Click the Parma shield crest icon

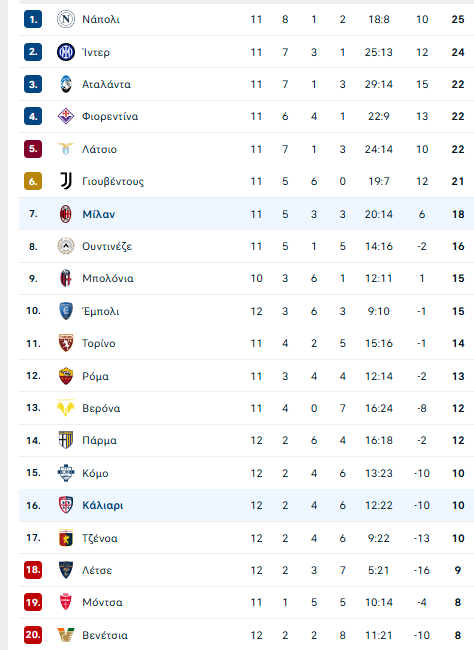click(x=66, y=440)
